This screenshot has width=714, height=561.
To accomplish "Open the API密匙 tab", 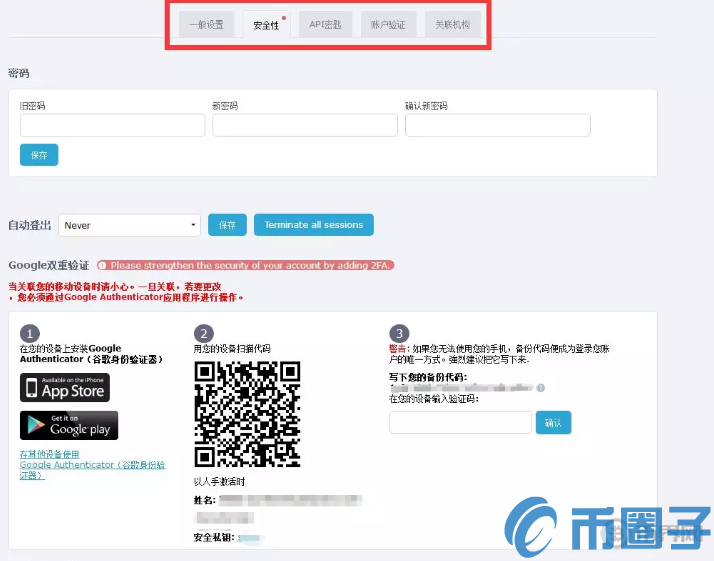I will (x=325, y=25).
